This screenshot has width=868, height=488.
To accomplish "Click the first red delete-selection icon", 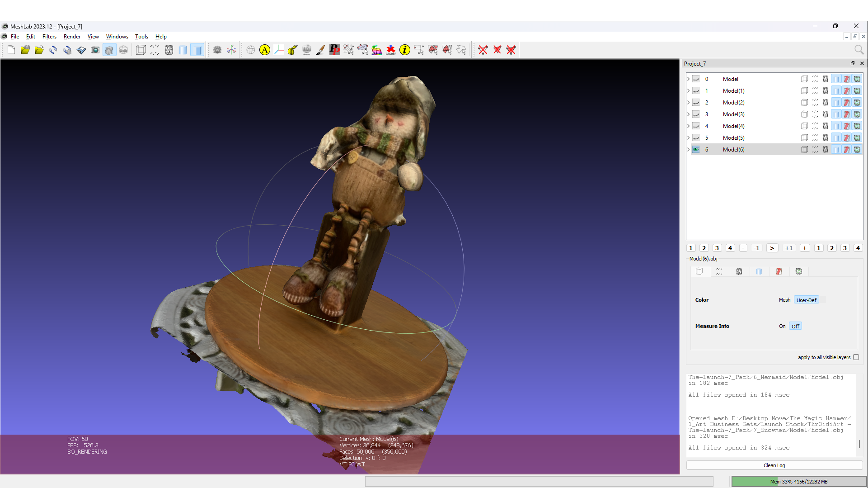I will click(x=483, y=50).
